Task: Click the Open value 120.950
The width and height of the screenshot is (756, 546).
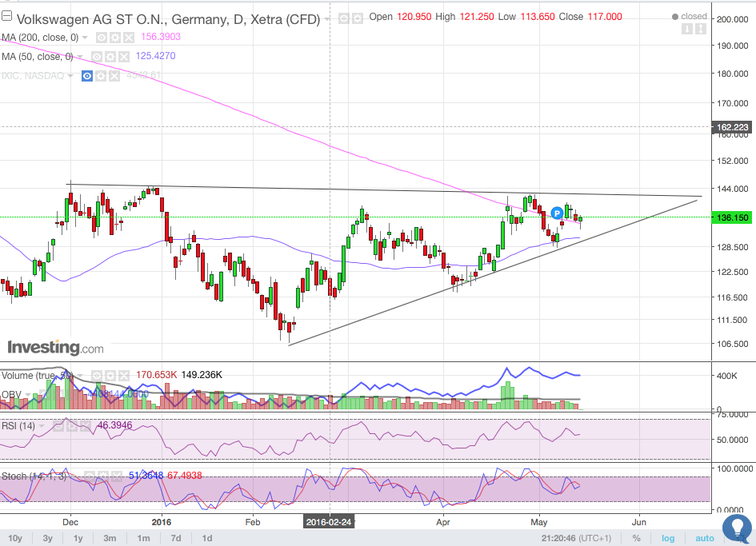Action: [414, 16]
